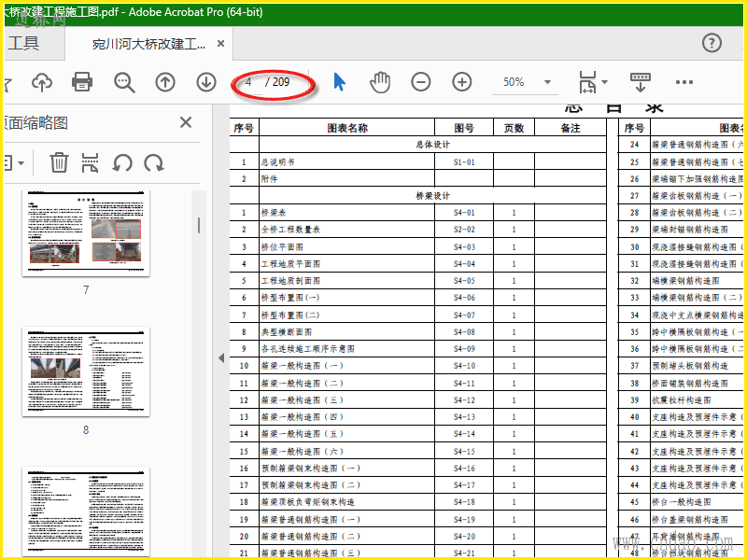The width and height of the screenshot is (747, 560).
Task: Open the zoom level 50% dropdown
Action: (x=547, y=82)
